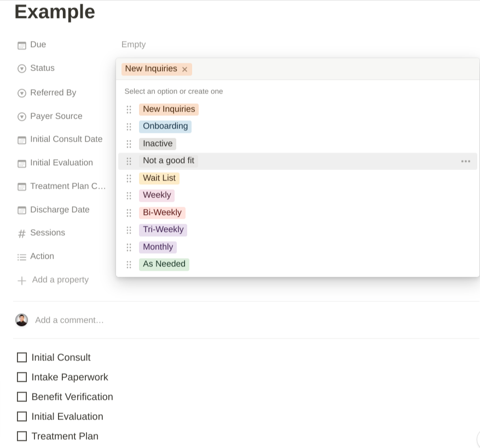
Task: Click the plus icon for Add a property
Action: [x=22, y=281]
